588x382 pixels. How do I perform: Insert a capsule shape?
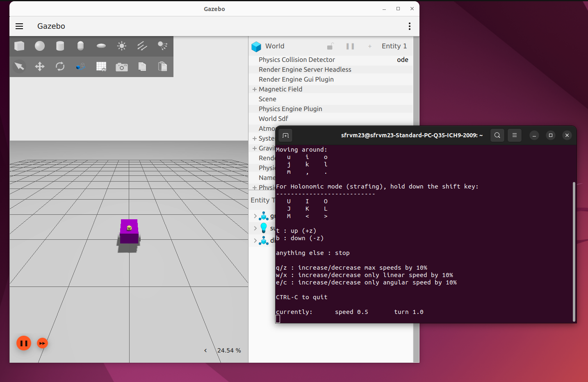(81, 46)
